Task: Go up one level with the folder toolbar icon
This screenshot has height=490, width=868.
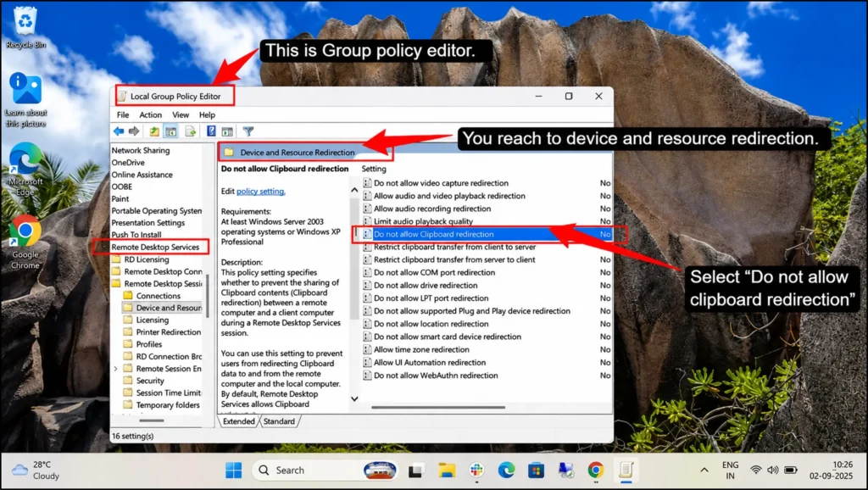Action: pos(154,131)
